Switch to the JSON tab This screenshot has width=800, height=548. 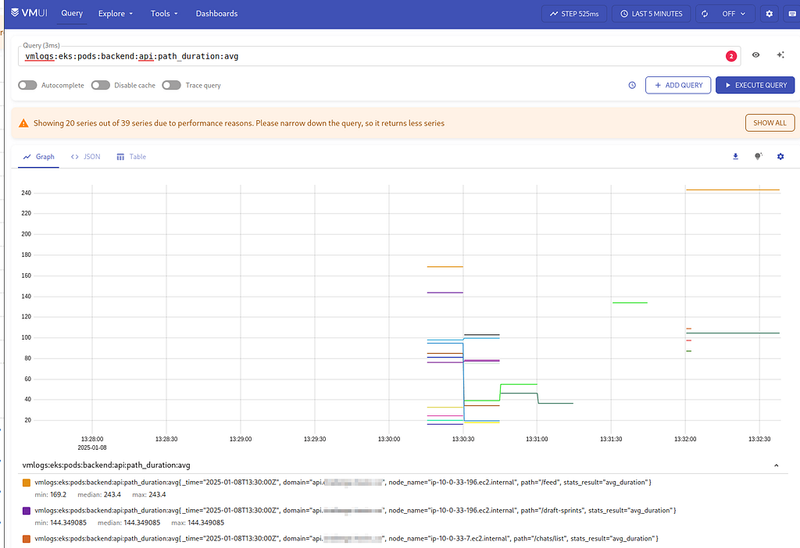pyautogui.click(x=85, y=157)
